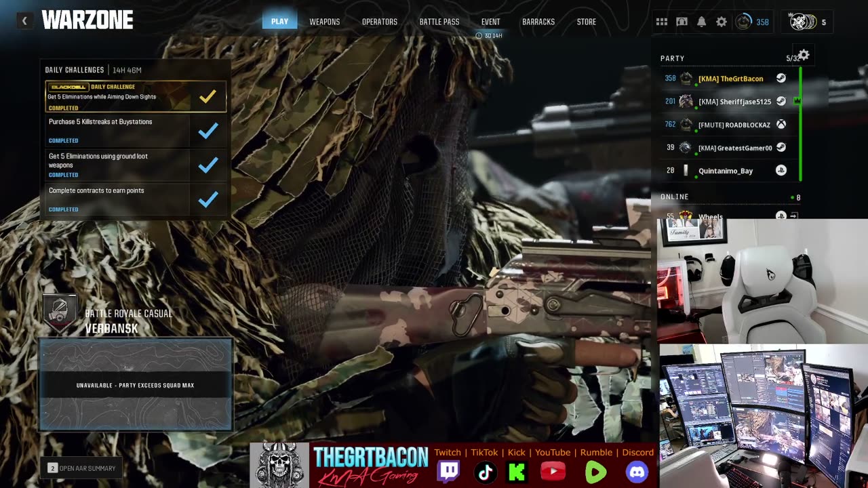Open the currency tokens icon showing 5
This screenshot has width=868, height=488.
coord(804,22)
